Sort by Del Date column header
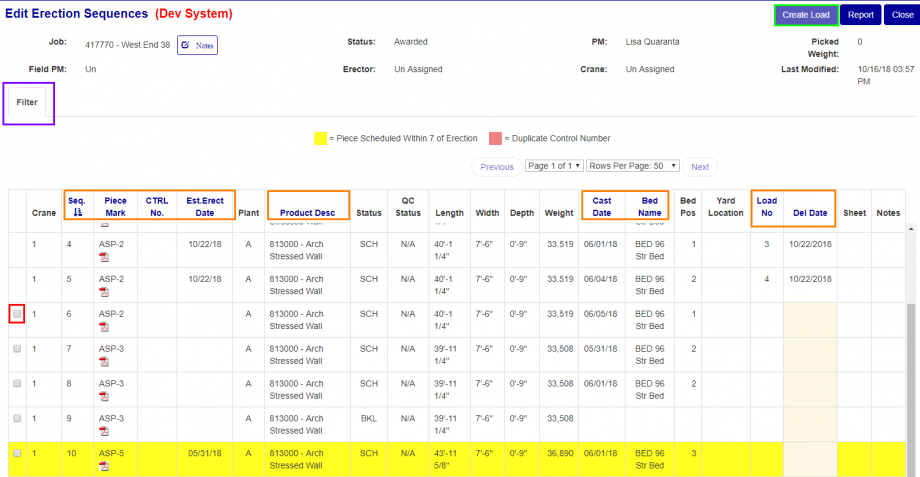The image size is (920, 477). click(810, 212)
